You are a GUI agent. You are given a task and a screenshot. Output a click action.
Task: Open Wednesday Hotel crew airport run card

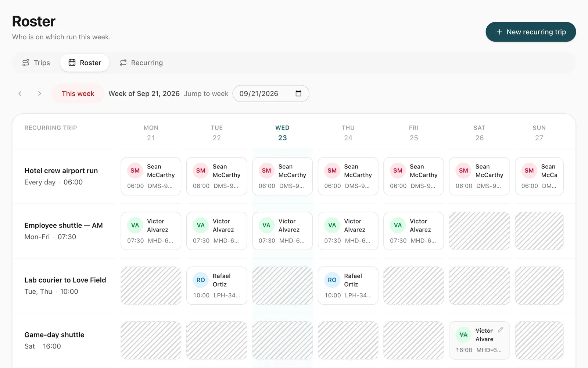[x=283, y=176]
